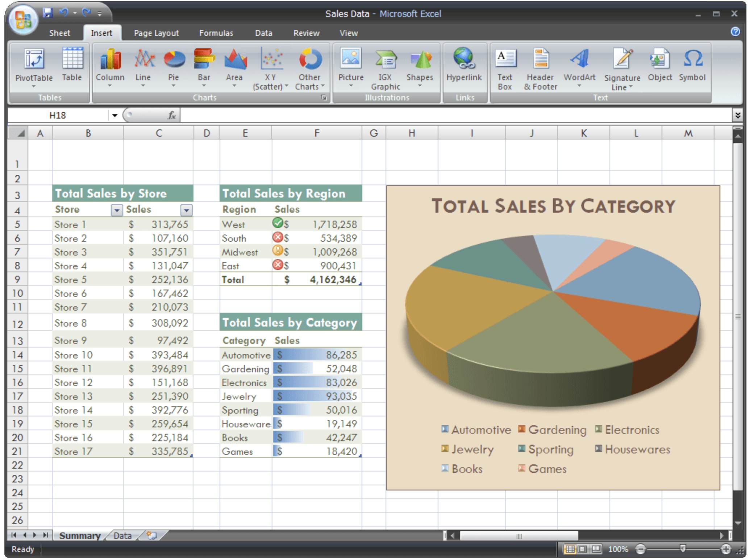This screenshot has width=750, height=560.
Task: Open the Review tab
Action: (306, 33)
